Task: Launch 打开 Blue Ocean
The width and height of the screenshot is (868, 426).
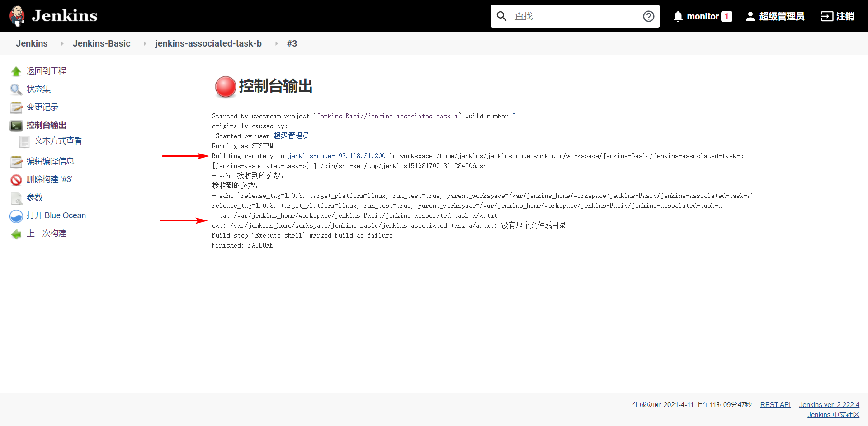Action: point(56,215)
